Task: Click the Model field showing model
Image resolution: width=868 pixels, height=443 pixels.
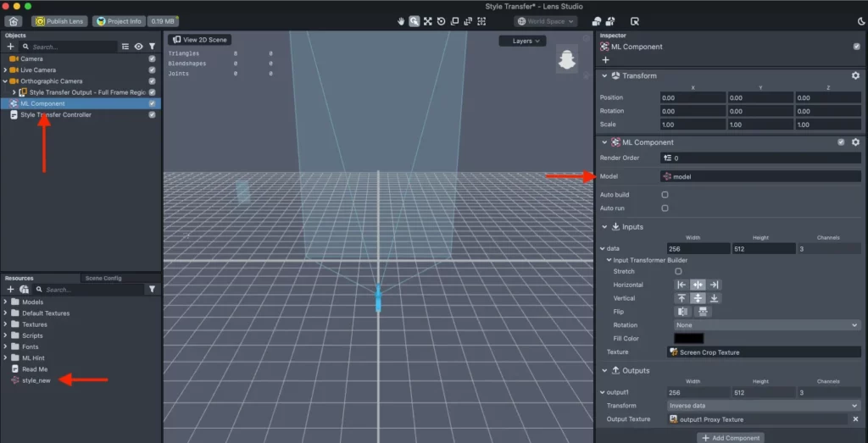Action: (760, 176)
